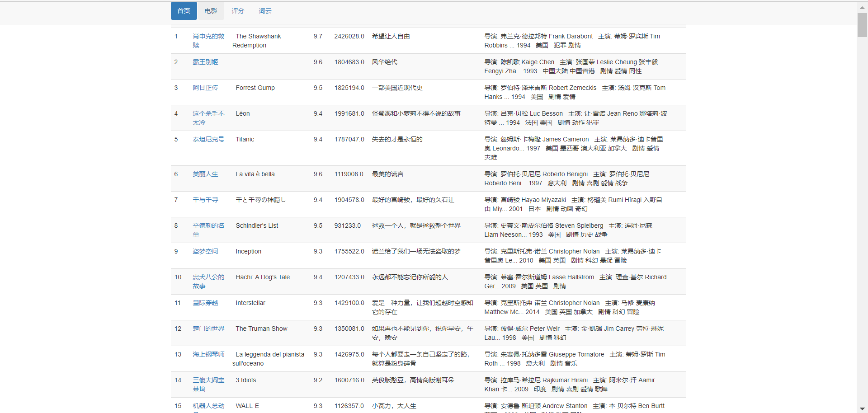Screen dimensions: 868x413
Task: Open the 这个杀手不太冷 movie link
Action: pos(208,118)
